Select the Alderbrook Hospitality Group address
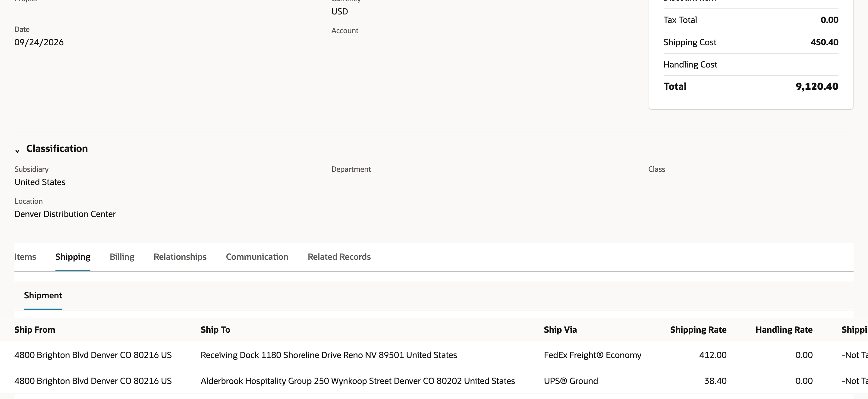The height and width of the screenshot is (399, 868). 357,381
